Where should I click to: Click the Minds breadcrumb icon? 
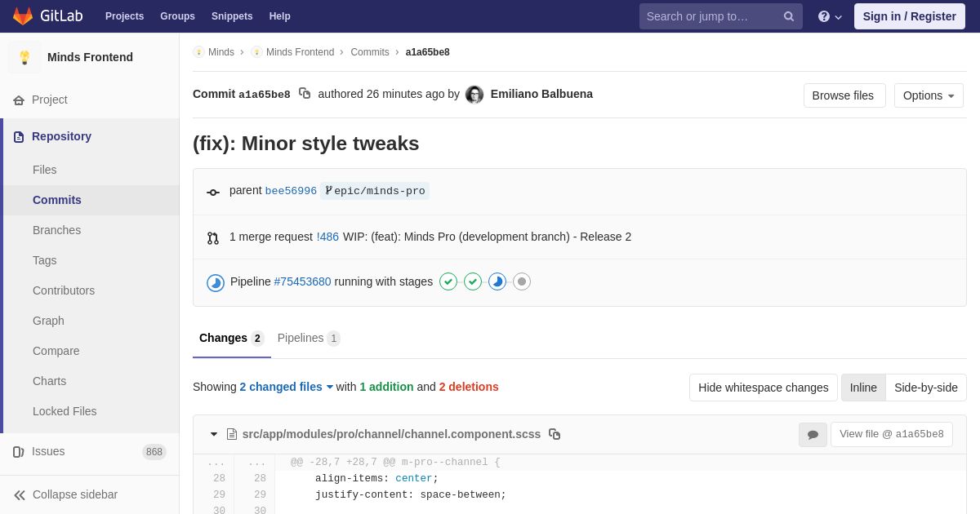tap(198, 52)
